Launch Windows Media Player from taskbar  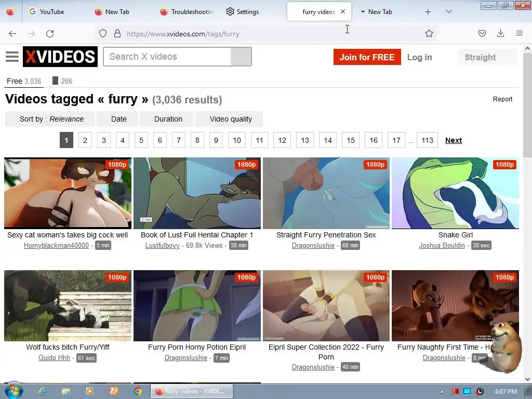tap(90, 391)
